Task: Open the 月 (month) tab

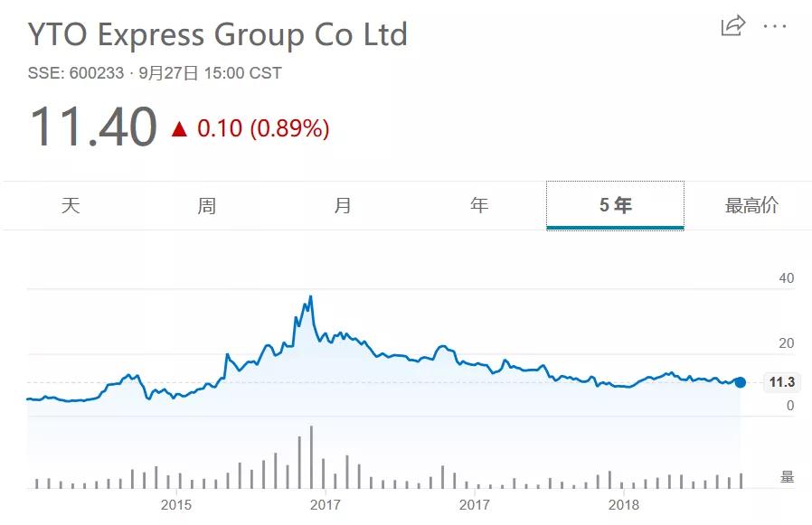Action: click(x=343, y=205)
